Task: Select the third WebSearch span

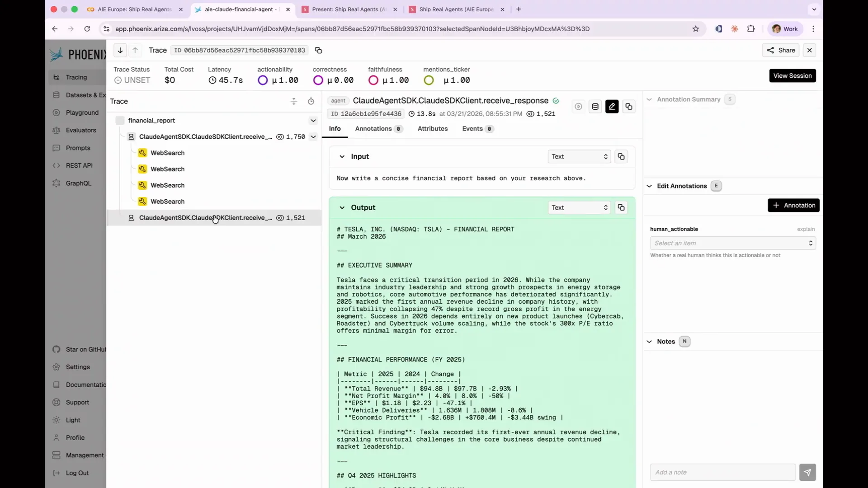Action: point(167,186)
